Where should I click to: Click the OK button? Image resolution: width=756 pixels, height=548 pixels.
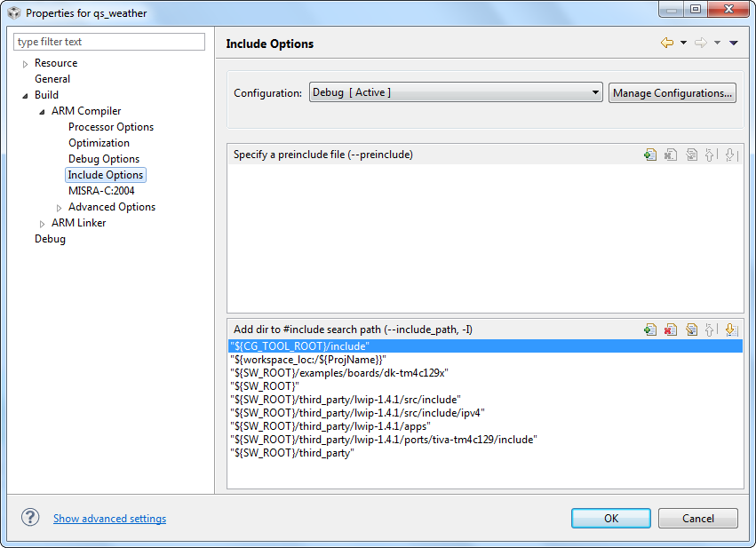pos(611,518)
